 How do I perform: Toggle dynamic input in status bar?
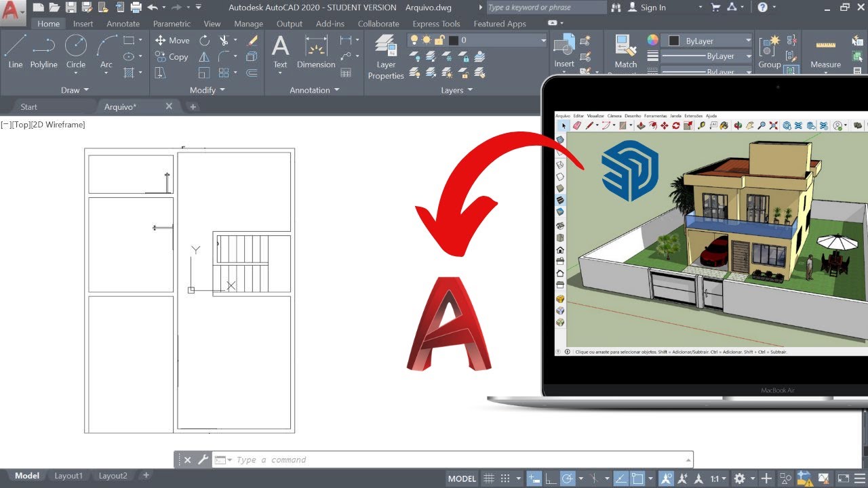(534, 479)
